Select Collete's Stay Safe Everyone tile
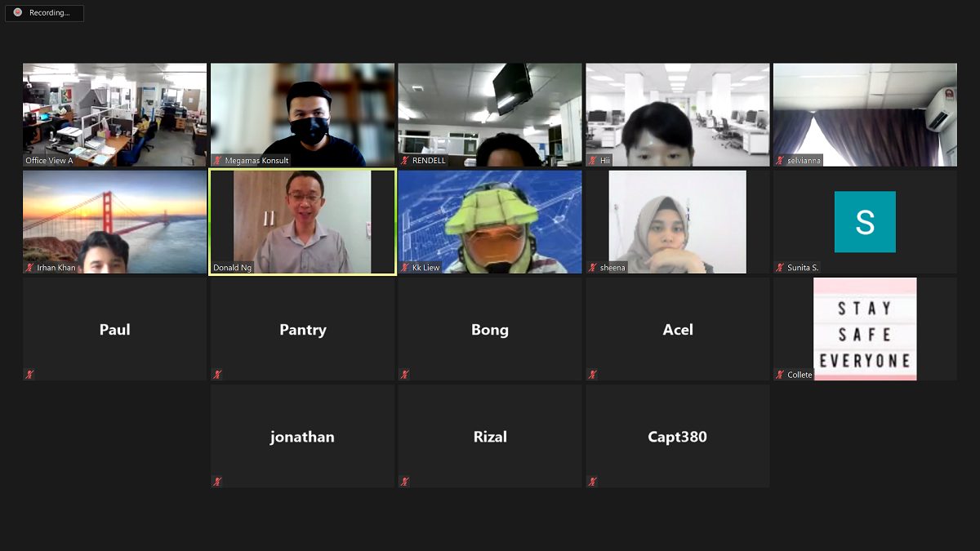Image resolution: width=980 pixels, height=551 pixels. [865, 329]
